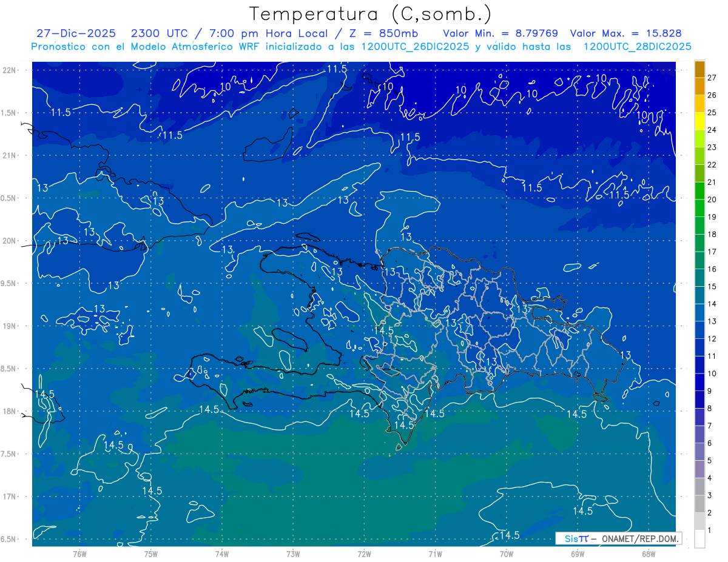Click the '18N' latitude label
Image resolution: width=728 pixels, height=562 pixels.
[9, 412]
